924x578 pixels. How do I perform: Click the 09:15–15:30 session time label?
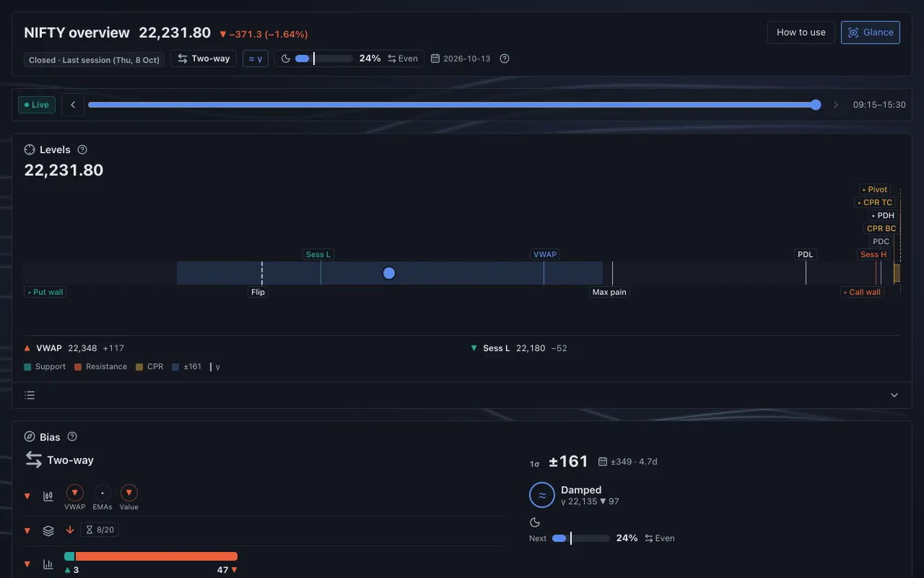[879, 105]
